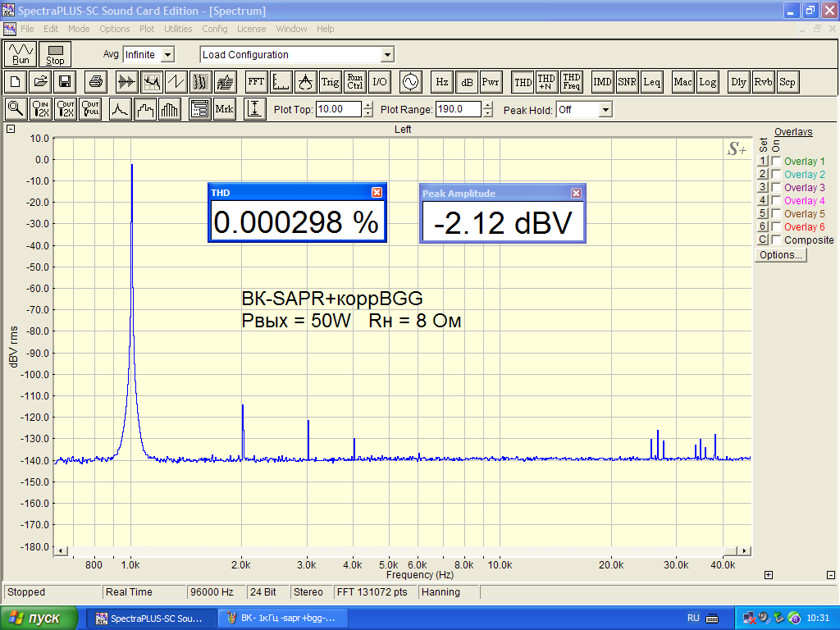Toggle the Composite overlay checkbox
The image size is (840, 630).
[x=776, y=240]
